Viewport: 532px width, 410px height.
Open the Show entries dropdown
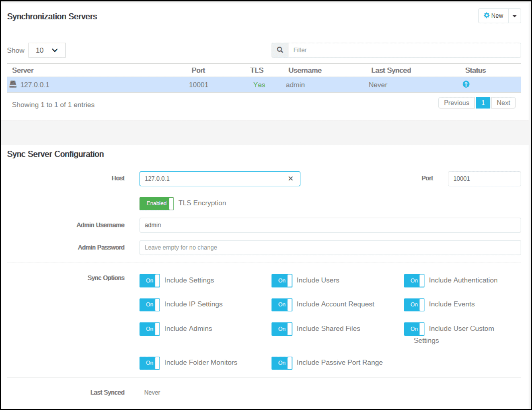coord(47,50)
